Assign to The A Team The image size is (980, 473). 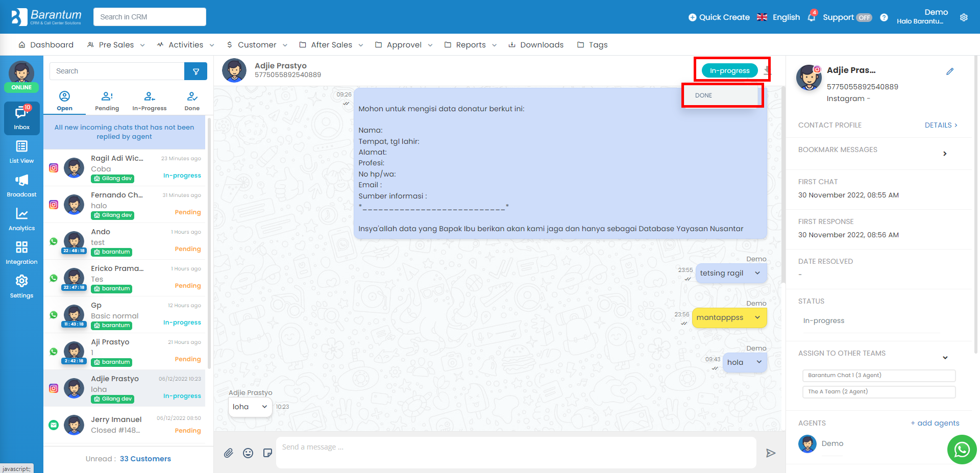[878, 392]
